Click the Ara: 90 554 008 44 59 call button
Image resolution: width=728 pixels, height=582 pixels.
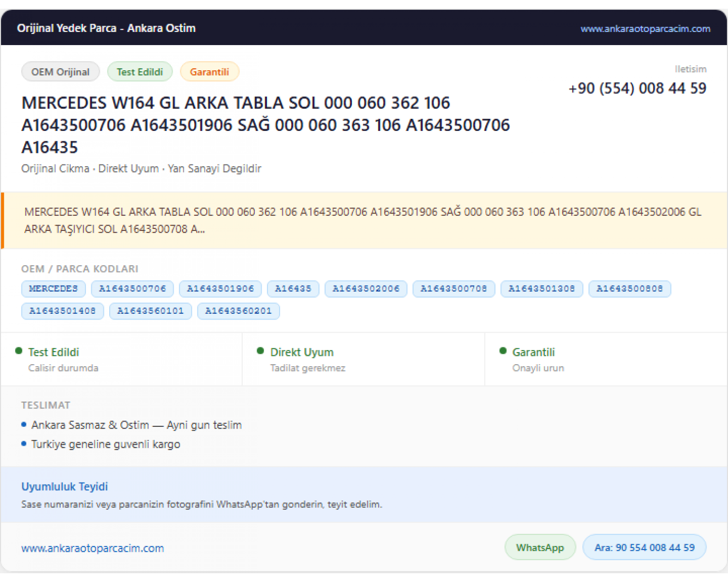coord(645,547)
